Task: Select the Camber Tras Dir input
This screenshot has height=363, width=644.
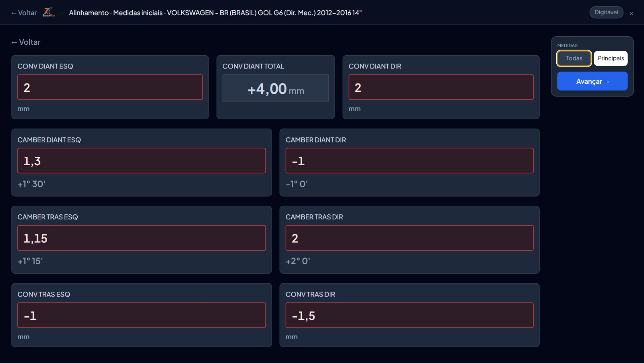Action: pyautogui.click(x=409, y=238)
